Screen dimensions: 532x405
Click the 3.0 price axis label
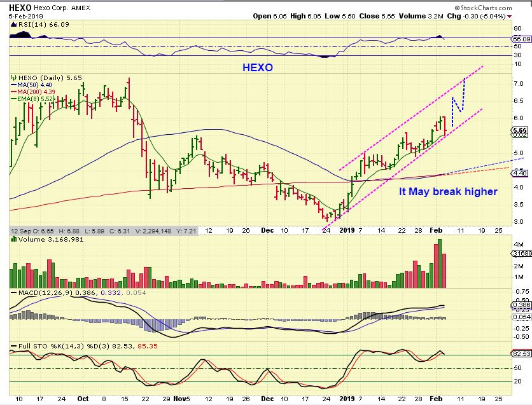click(519, 222)
